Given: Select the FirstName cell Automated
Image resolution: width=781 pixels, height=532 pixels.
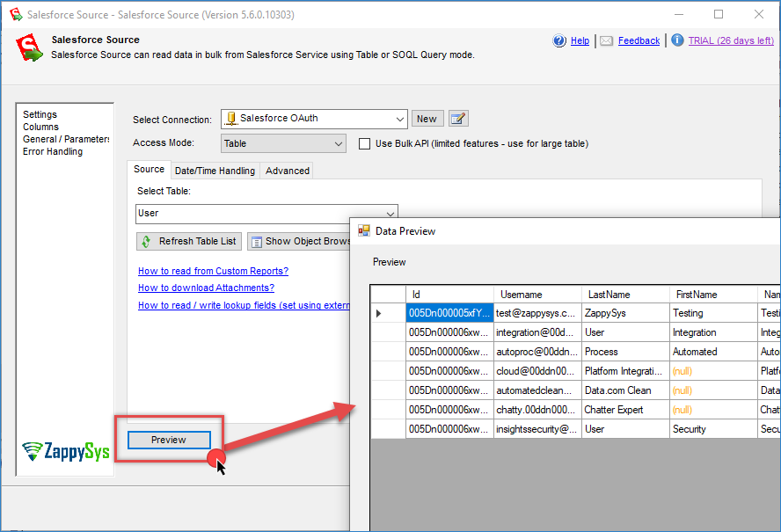Looking at the screenshot, I should [x=713, y=353].
